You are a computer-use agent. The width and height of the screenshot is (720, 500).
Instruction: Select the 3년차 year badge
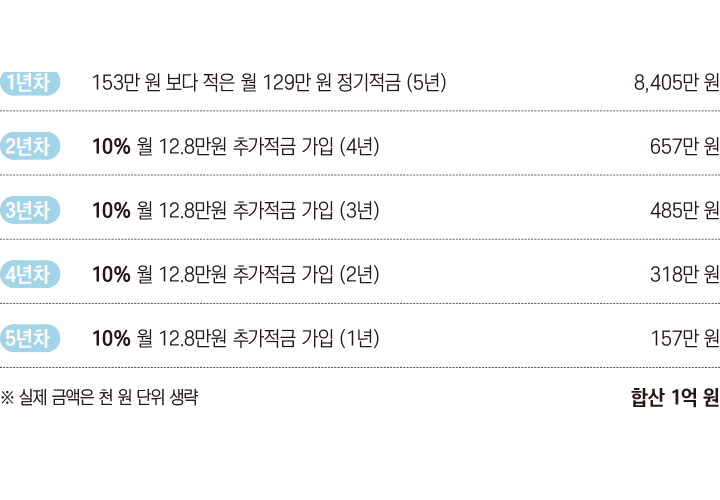(x=31, y=210)
